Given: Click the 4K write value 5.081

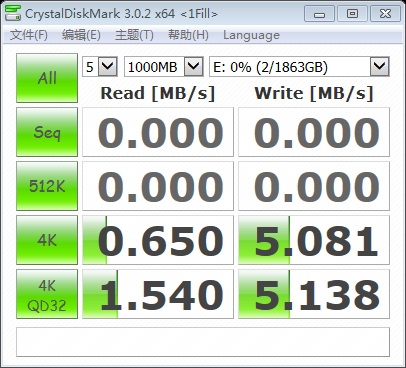Looking at the screenshot, I should 314,240.
